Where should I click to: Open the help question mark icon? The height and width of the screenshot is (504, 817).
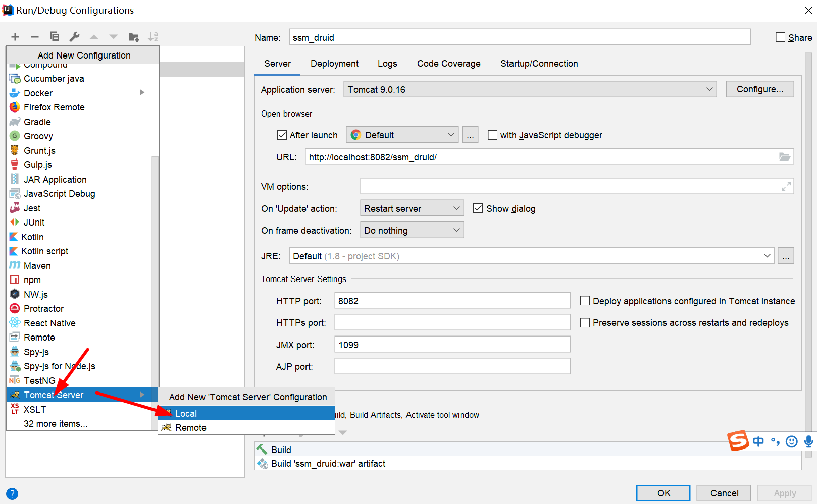pos(12,494)
